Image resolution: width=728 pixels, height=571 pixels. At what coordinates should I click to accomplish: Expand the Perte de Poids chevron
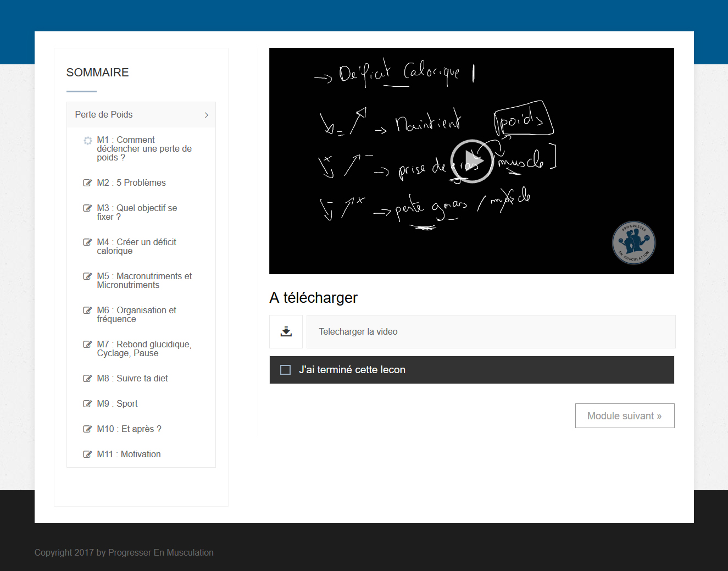[206, 115]
